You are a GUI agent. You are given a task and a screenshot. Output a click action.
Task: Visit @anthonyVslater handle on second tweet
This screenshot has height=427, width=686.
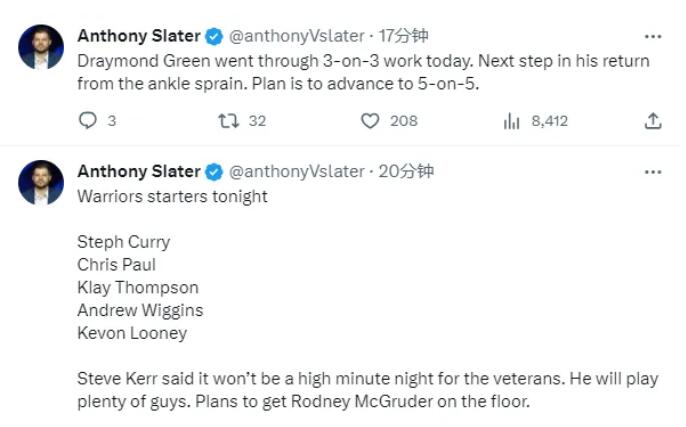[297, 171]
